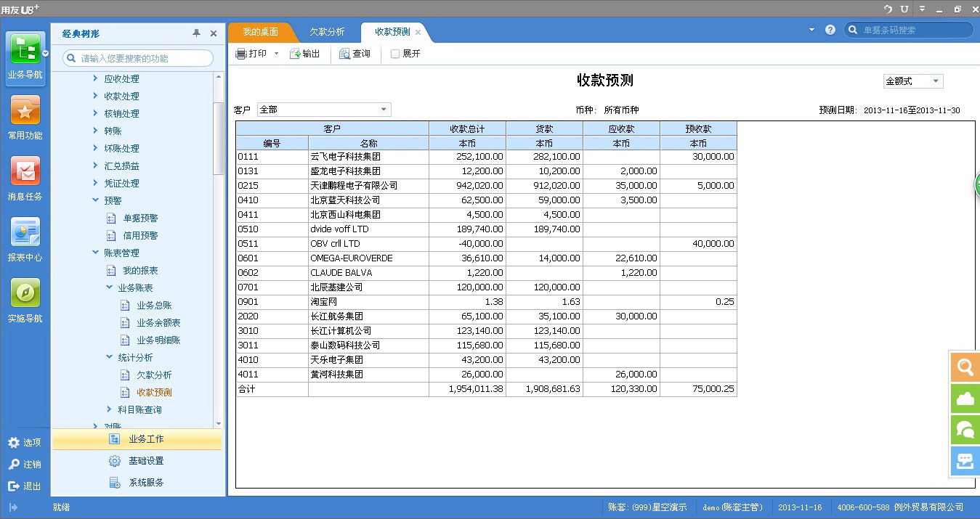Screen dimensions: 980x519
Task: Click the function search field in the tree panel
Action: [138, 58]
